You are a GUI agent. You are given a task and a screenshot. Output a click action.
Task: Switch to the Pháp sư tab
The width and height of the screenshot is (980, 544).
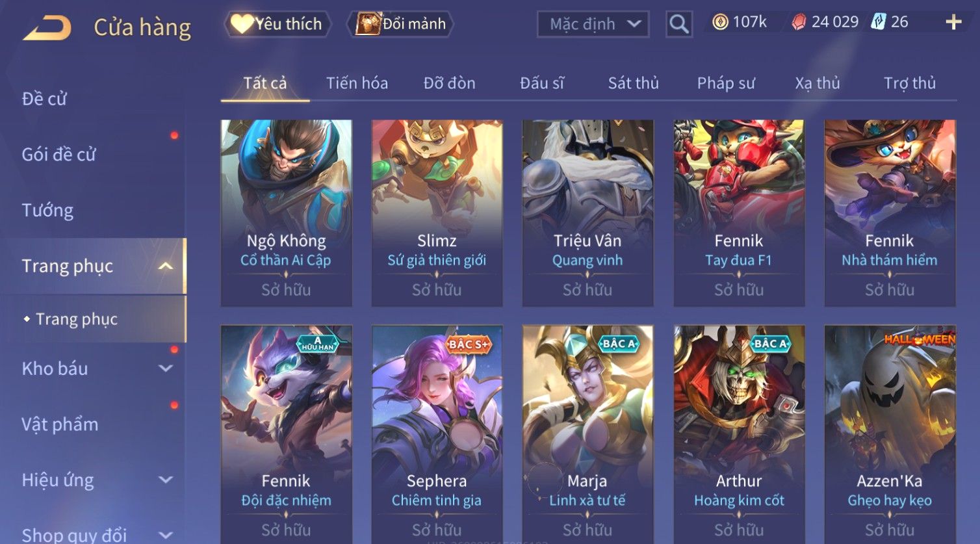click(726, 83)
